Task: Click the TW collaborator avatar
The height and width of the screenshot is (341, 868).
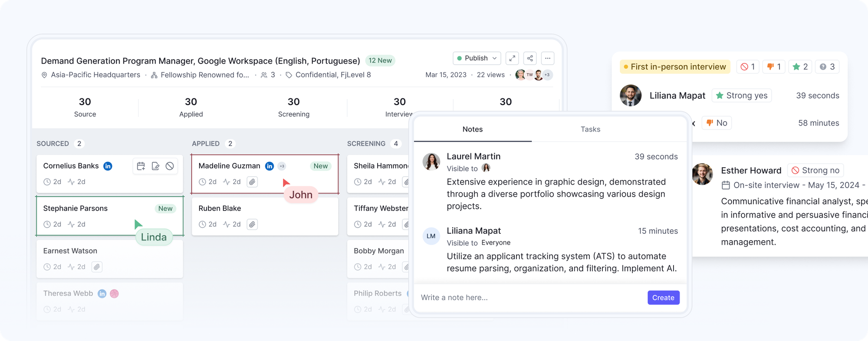Action: tap(529, 75)
